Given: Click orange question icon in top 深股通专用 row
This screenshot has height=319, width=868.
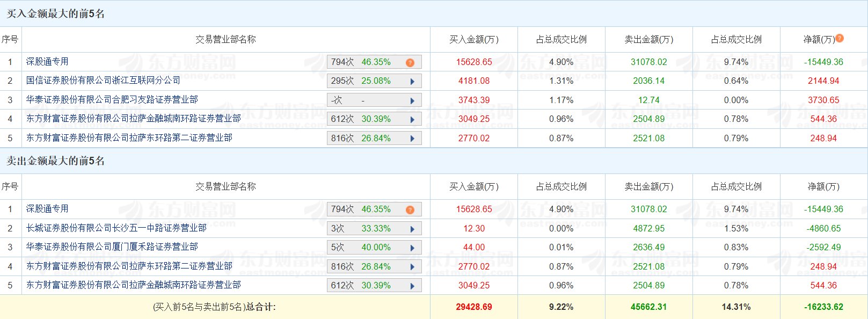Looking at the screenshot, I should 410,62.
